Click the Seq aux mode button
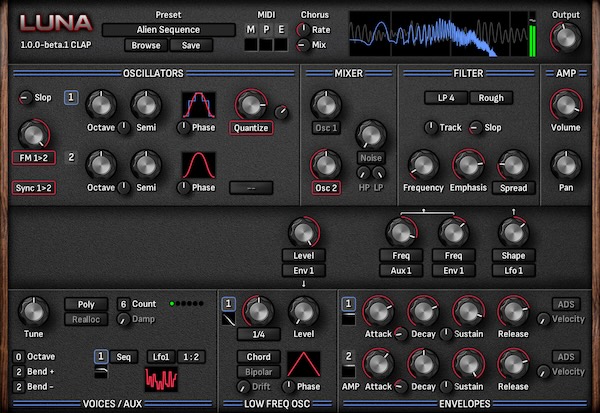This screenshot has height=413, width=600. point(123,357)
